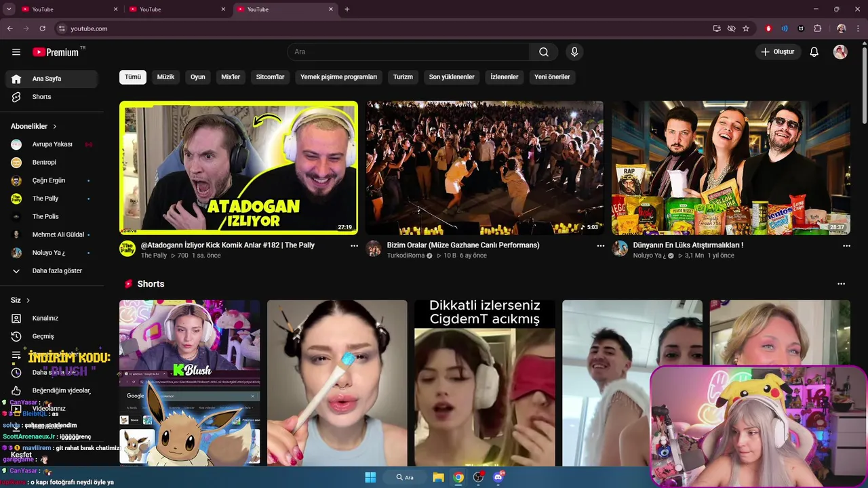Open the red hand ad blocker extension
The image size is (868, 488).
pyautogui.click(x=768, y=28)
